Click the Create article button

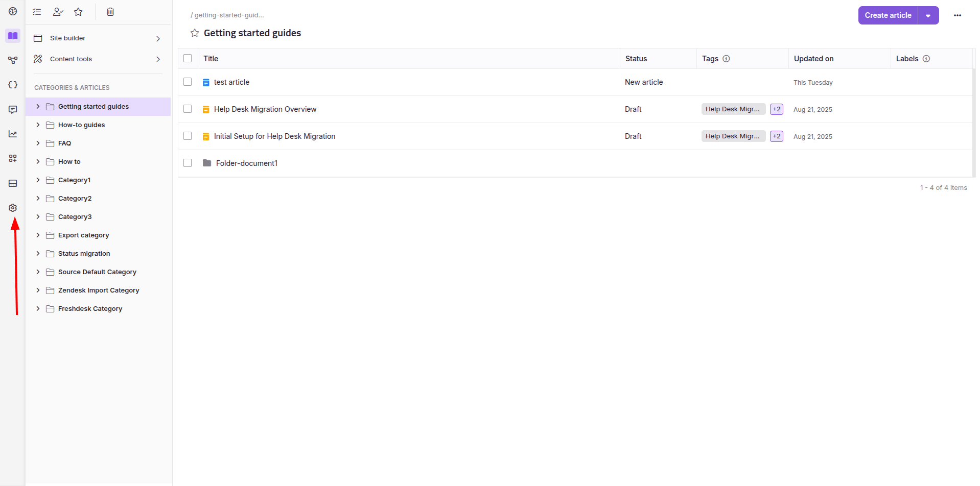(x=888, y=15)
